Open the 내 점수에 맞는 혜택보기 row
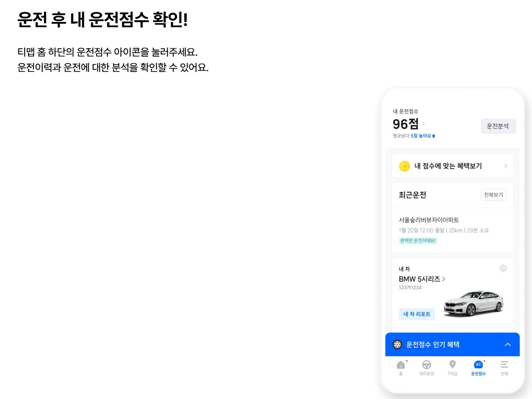This screenshot has width=532, height=399. (x=452, y=166)
